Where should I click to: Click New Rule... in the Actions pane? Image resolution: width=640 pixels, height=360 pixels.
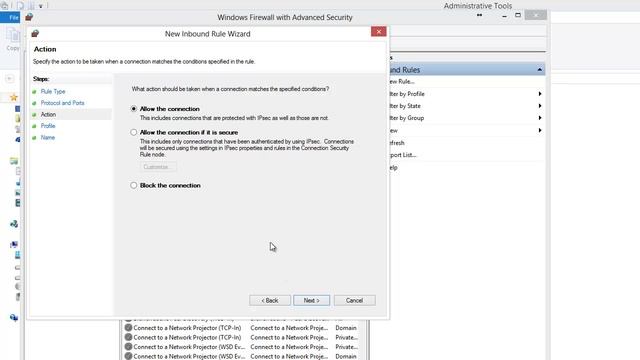(402, 82)
